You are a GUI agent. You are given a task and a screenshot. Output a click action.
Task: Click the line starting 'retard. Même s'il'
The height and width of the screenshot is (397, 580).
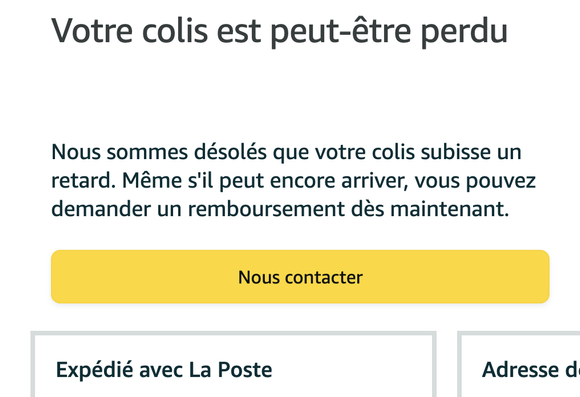(293, 181)
